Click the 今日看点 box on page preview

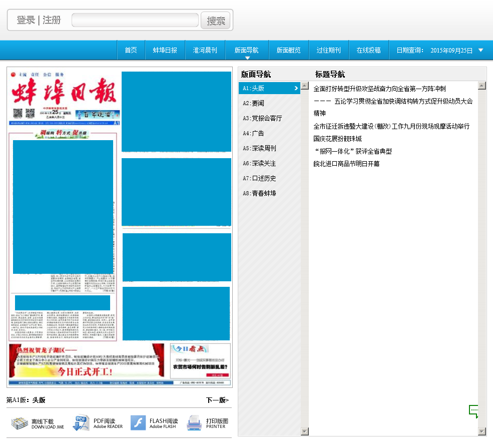click(x=200, y=361)
